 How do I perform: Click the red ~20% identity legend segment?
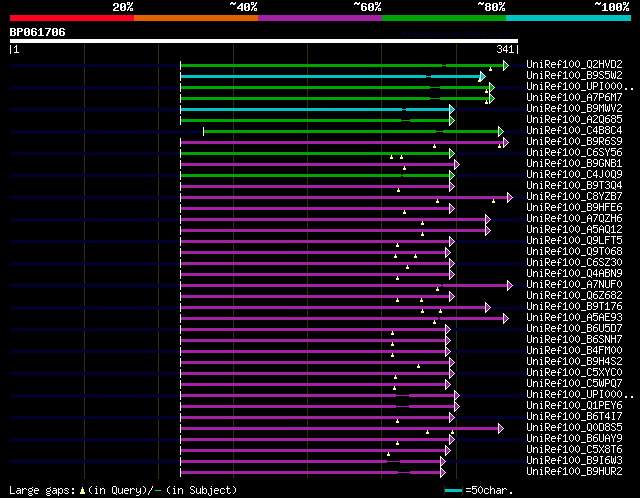coord(72,18)
